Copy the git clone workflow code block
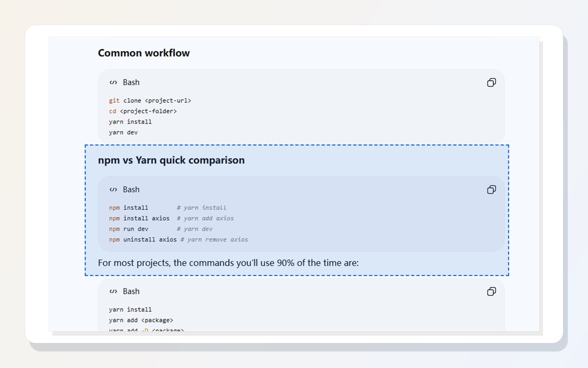 point(492,82)
